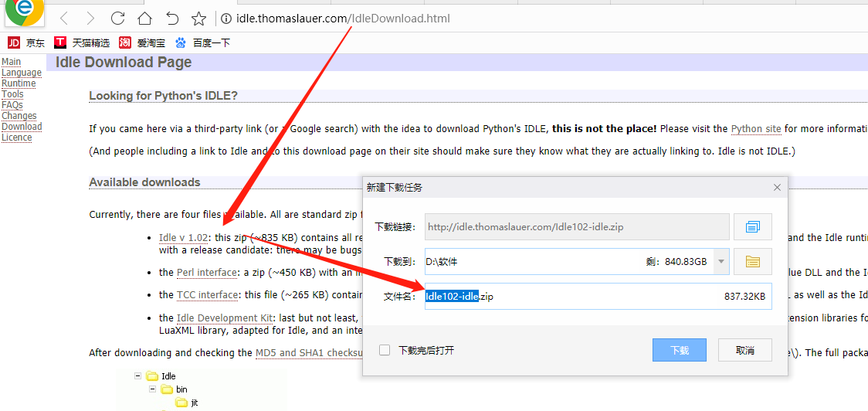Bookmark page with the star icon
Viewport: 868px width, 411px height.
pyautogui.click(x=198, y=19)
